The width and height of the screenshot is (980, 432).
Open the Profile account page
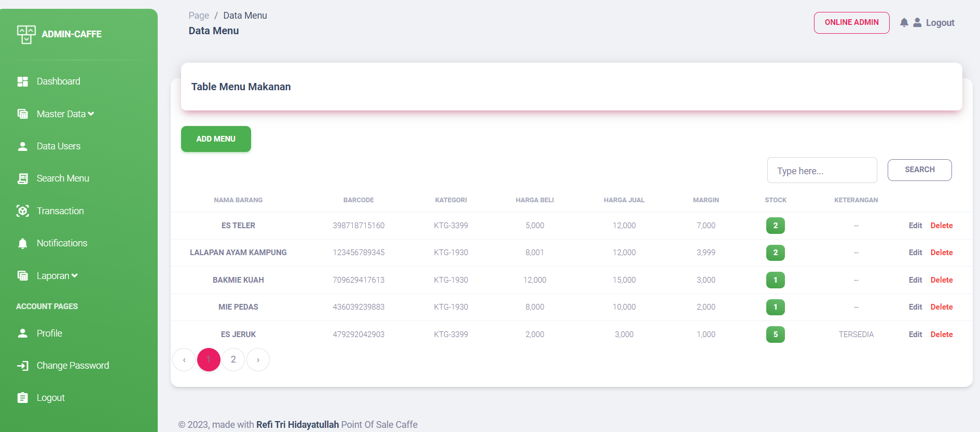click(x=49, y=333)
